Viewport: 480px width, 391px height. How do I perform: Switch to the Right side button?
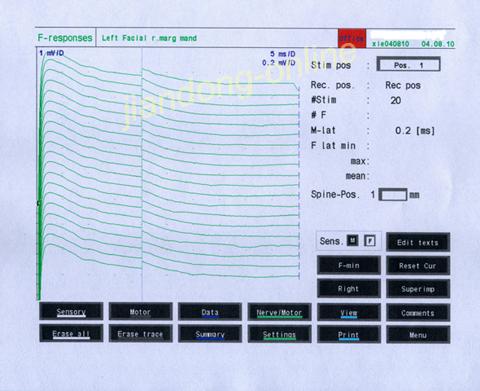pos(349,289)
